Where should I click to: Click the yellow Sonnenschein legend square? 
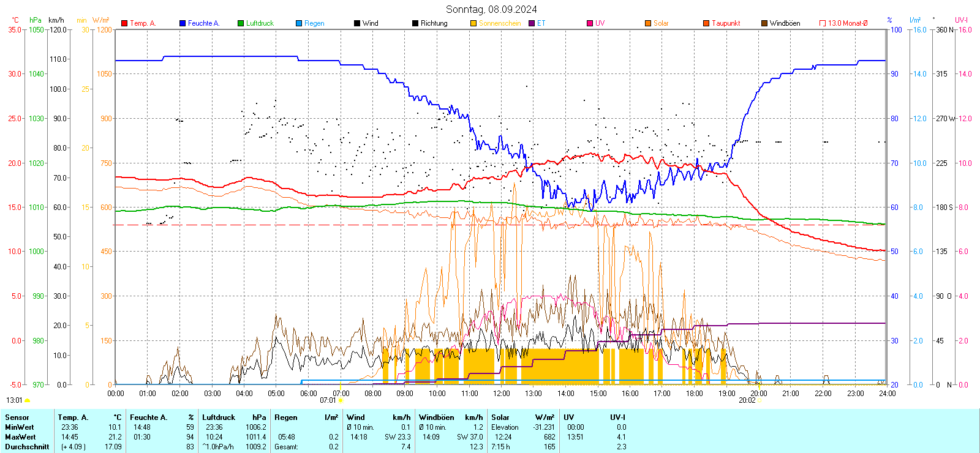click(473, 23)
